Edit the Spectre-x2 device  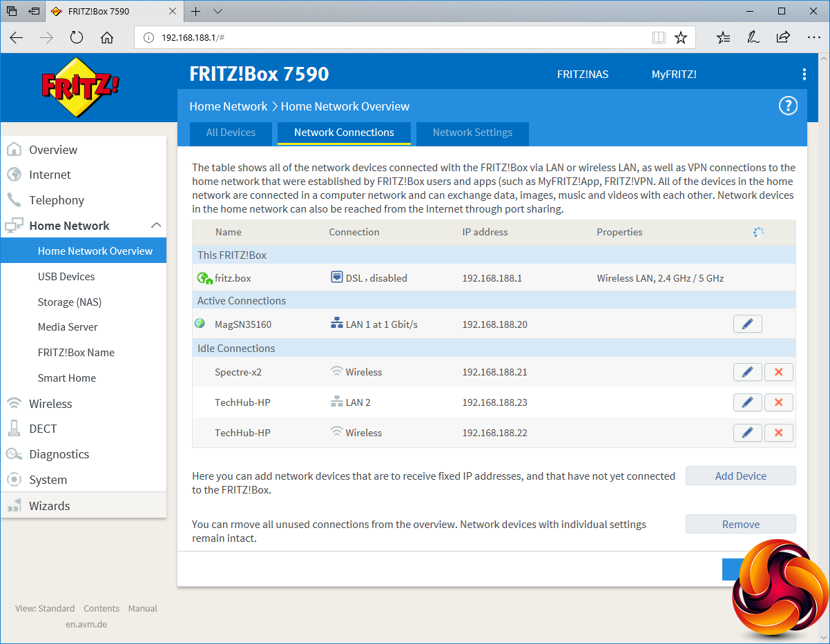(x=747, y=372)
